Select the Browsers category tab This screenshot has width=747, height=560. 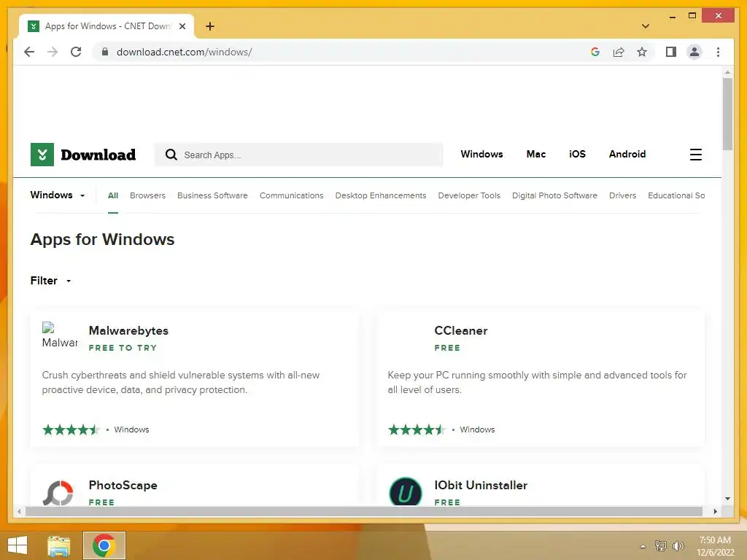point(147,195)
